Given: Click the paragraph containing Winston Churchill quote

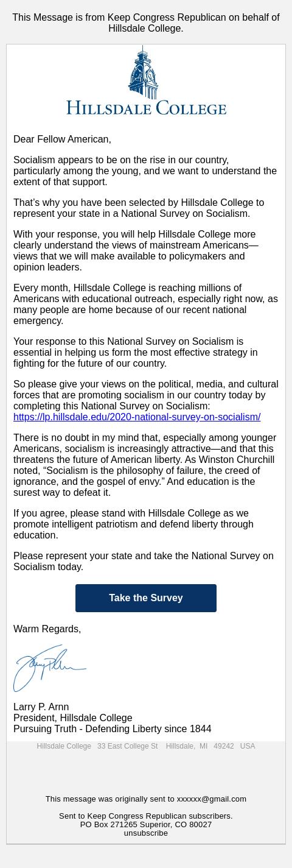Looking at the screenshot, I should click(x=145, y=465).
